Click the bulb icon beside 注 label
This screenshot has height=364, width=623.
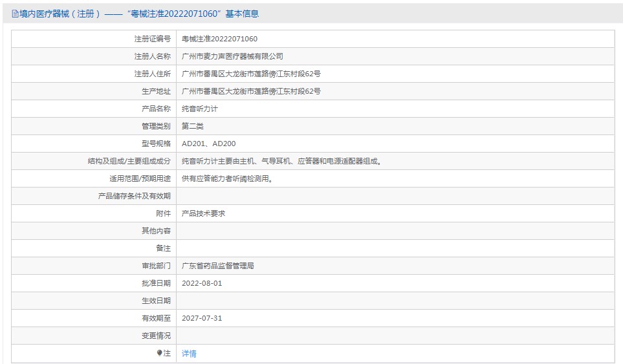point(159,353)
